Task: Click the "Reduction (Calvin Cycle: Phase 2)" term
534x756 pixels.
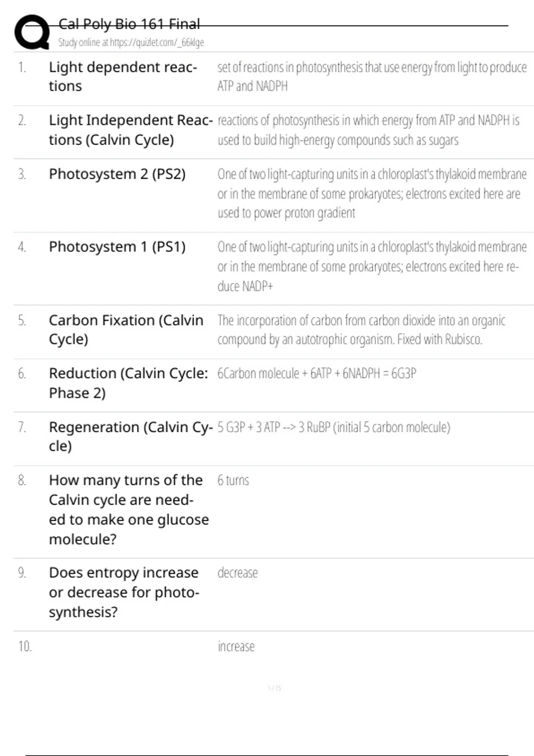Action: click(x=128, y=383)
